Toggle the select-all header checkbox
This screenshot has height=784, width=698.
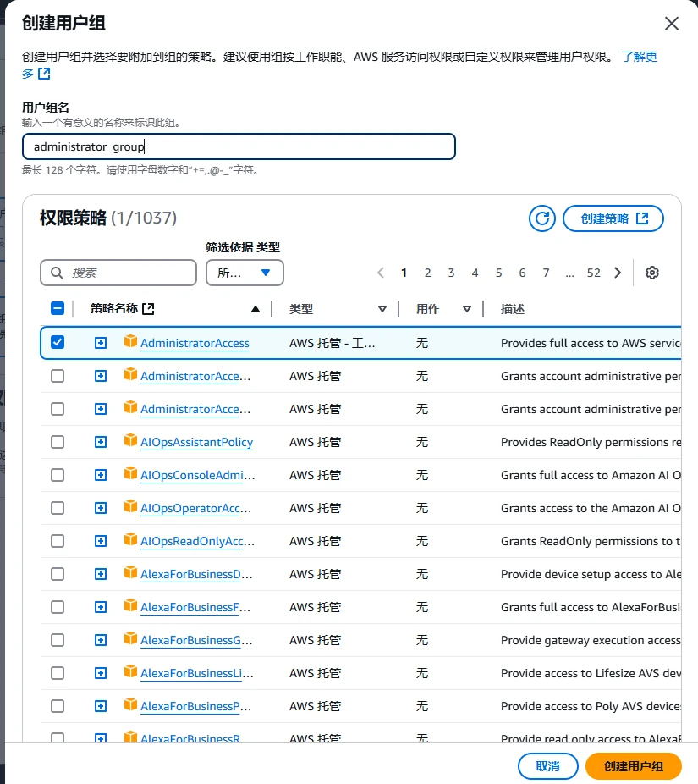coord(58,308)
